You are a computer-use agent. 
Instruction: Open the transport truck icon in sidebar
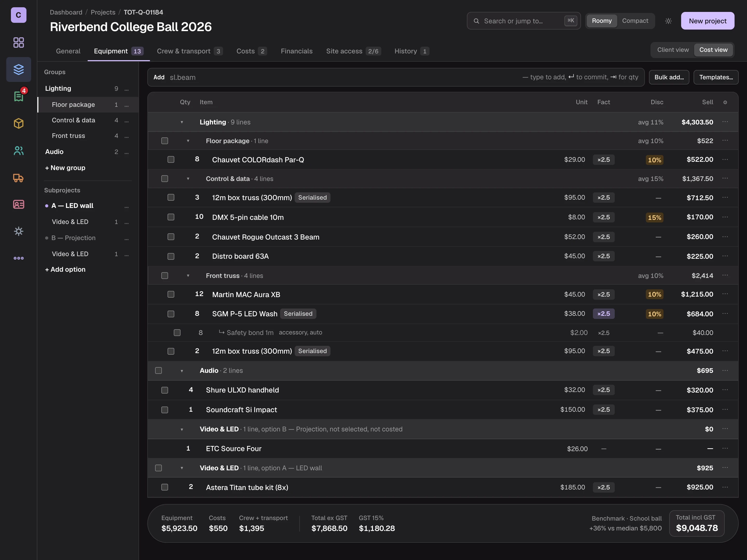[x=19, y=178]
